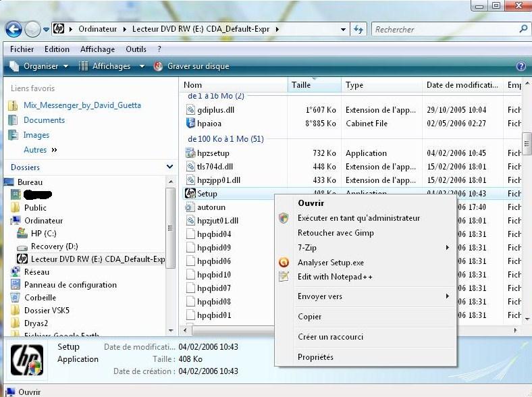The height and width of the screenshot is (397, 532).
Task: Click the autorun file icon
Action: (190, 207)
